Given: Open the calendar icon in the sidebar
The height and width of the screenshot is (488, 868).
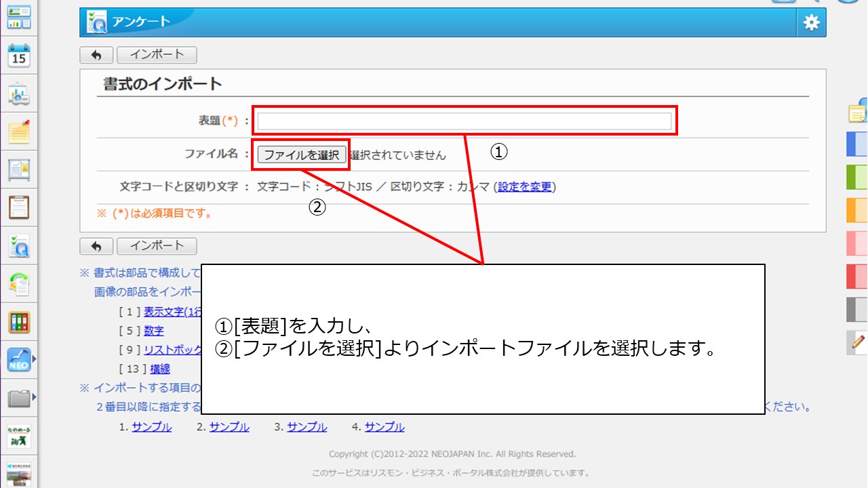Looking at the screenshot, I should (x=19, y=56).
